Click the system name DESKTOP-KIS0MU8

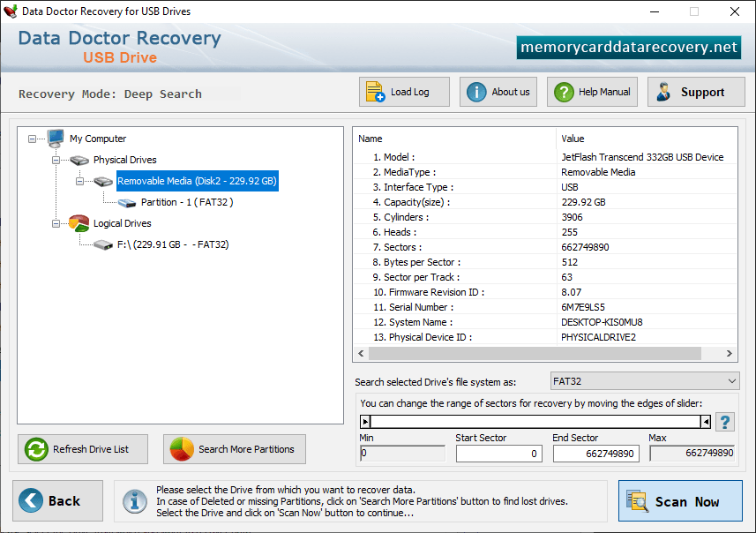(602, 322)
